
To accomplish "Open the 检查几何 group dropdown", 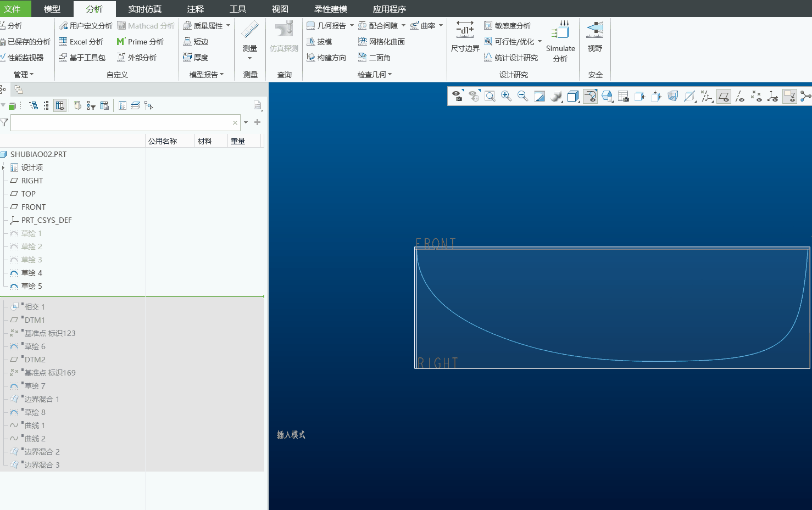I will [x=375, y=75].
